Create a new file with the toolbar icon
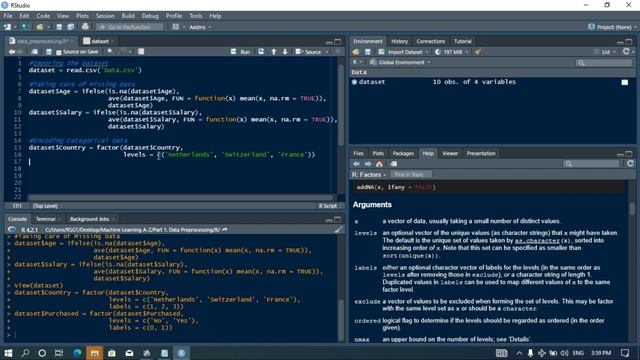640x360 pixels. coord(7,27)
